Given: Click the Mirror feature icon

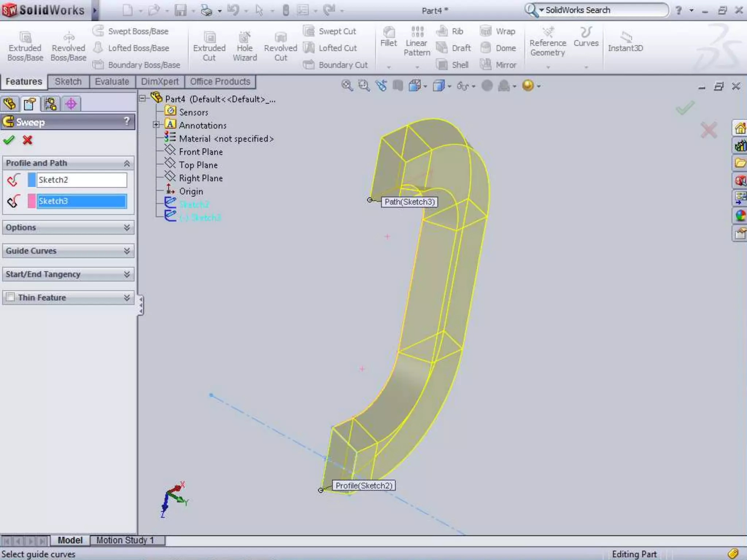Looking at the screenshot, I should (x=485, y=65).
